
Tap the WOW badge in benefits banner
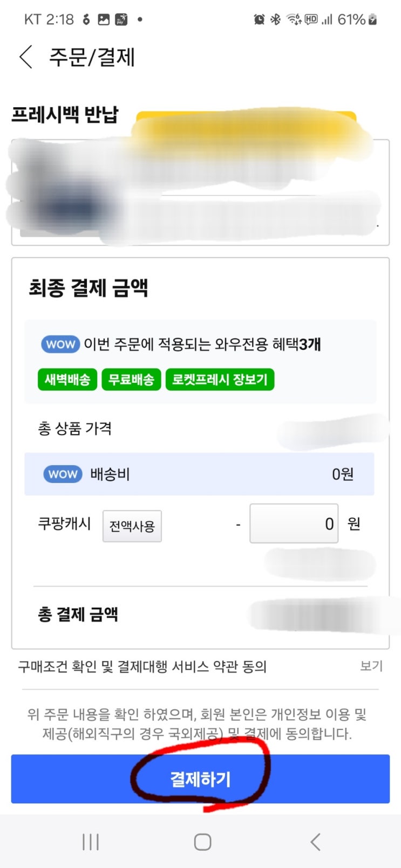60,344
